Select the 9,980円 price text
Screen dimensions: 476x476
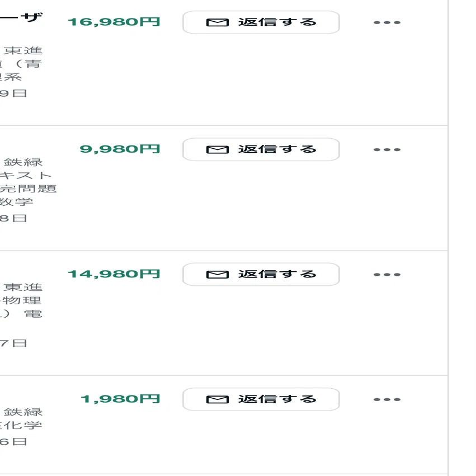120,149
